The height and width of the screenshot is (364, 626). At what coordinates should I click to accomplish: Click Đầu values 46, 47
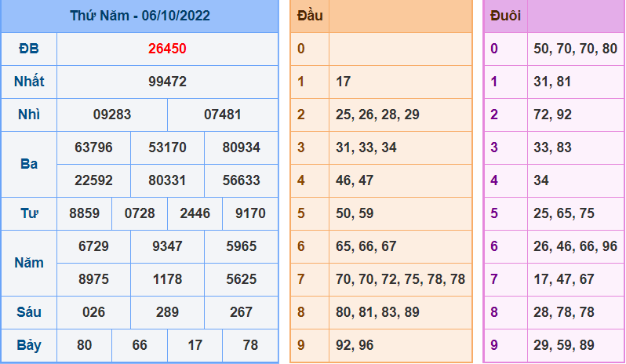[x=355, y=180]
